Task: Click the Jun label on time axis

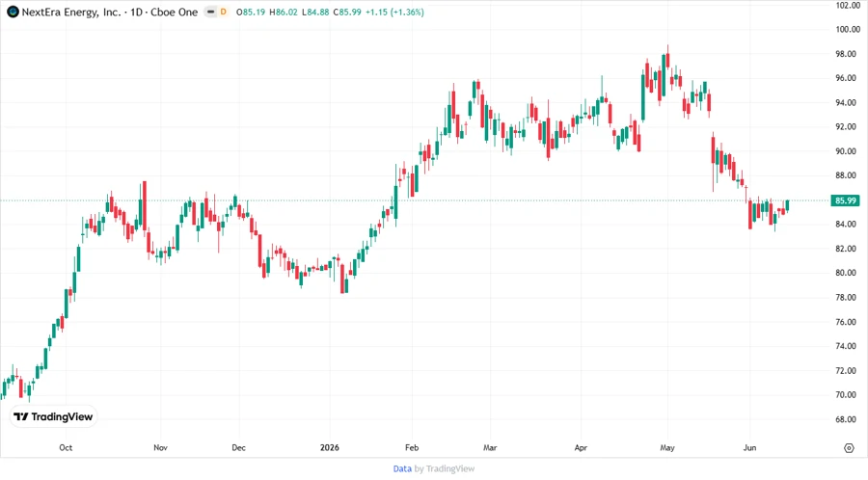Action: click(749, 447)
